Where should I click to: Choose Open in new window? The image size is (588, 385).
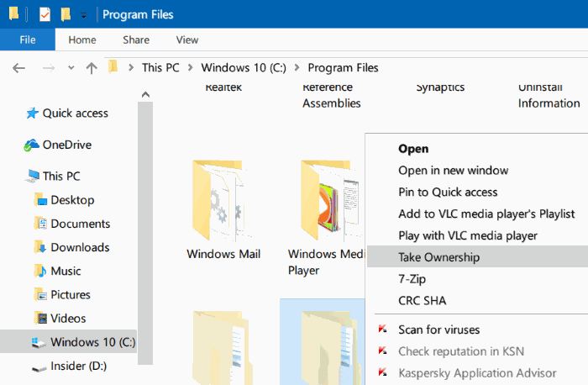point(453,171)
